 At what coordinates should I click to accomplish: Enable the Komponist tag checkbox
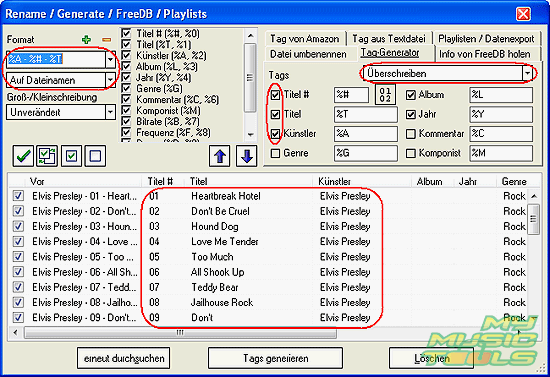(x=411, y=153)
